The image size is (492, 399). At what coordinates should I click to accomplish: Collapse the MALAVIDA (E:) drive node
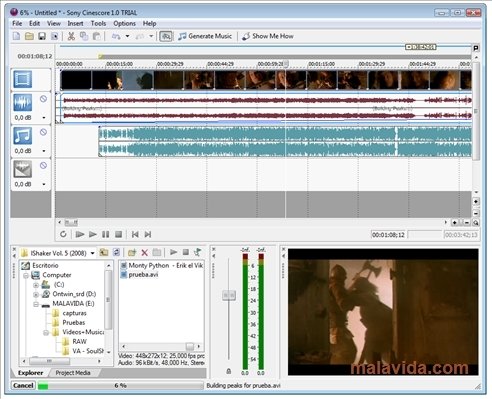[36, 304]
